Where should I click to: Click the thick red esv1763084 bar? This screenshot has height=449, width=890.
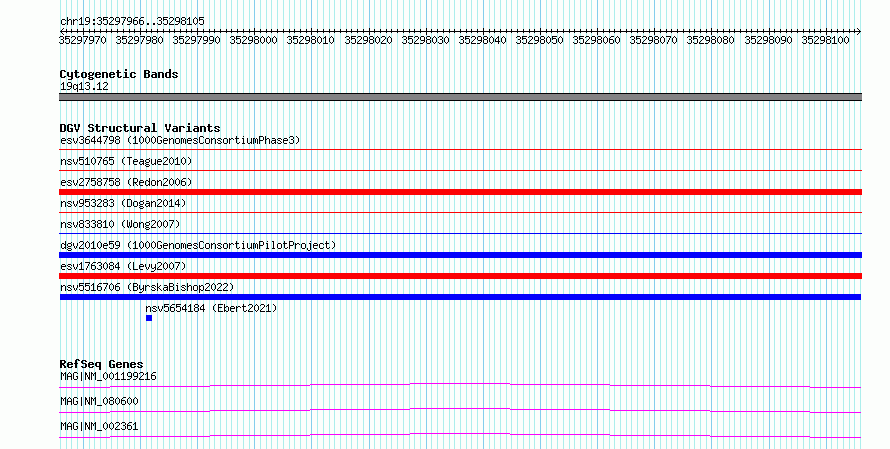pyautogui.click(x=460, y=276)
